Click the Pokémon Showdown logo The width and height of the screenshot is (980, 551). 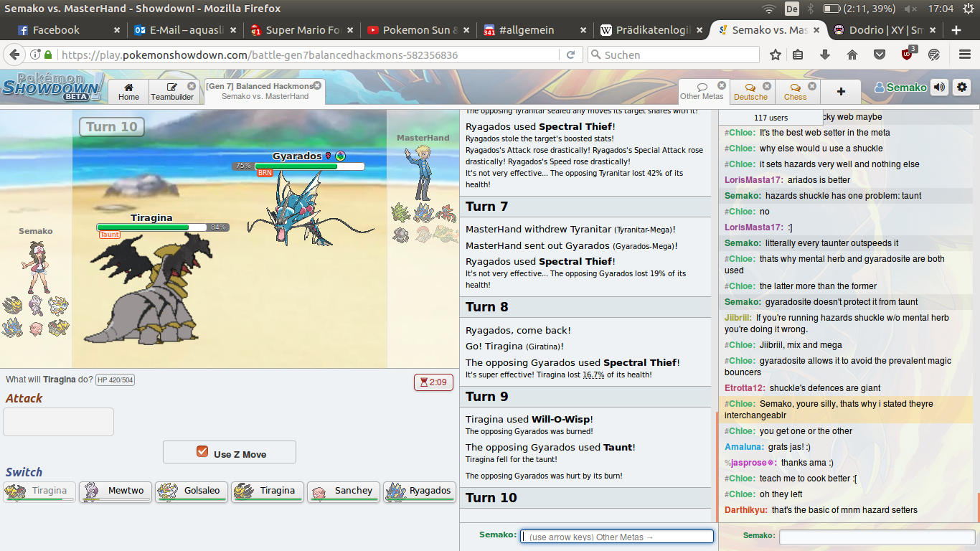[x=52, y=88]
